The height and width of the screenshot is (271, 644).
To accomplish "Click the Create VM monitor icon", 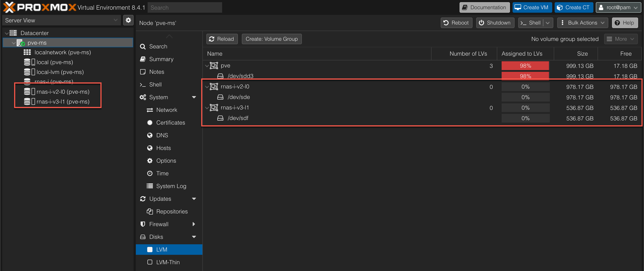I will point(517,7).
